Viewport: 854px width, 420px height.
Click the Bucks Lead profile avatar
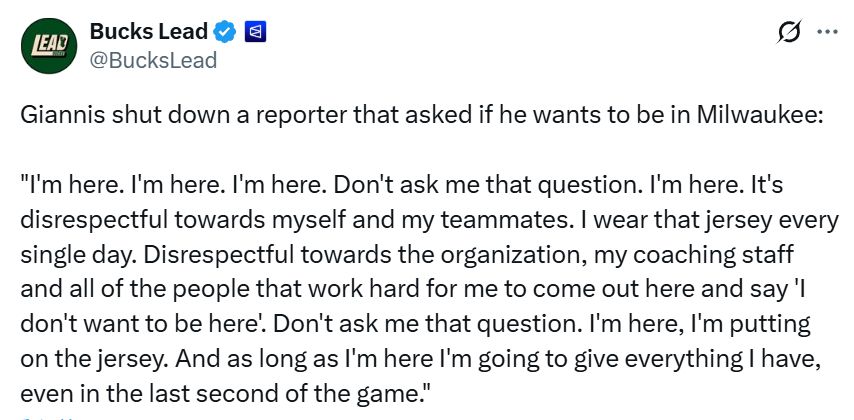45,47
